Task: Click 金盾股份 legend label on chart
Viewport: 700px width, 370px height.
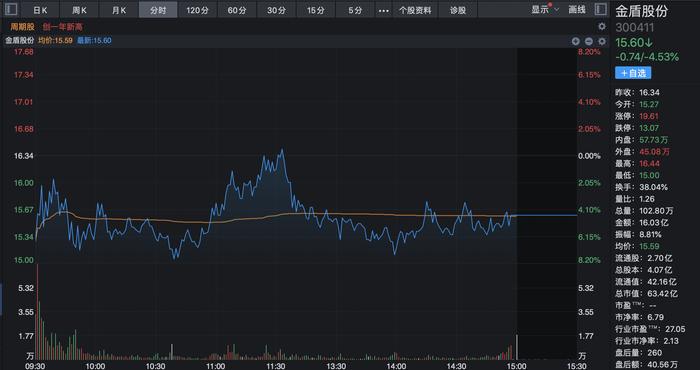Action: coord(20,41)
